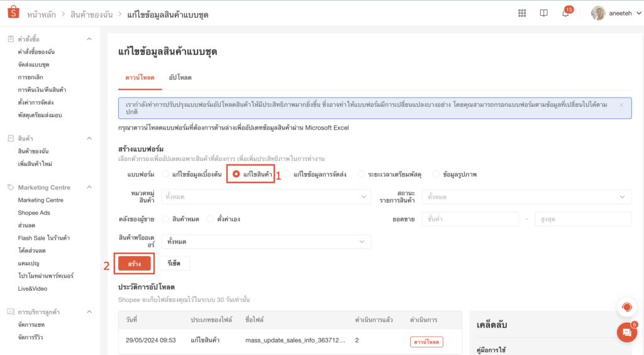Click ขั้นต่ำ minimum sales field
This screenshot has height=355, width=644.
[x=470, y=219]
